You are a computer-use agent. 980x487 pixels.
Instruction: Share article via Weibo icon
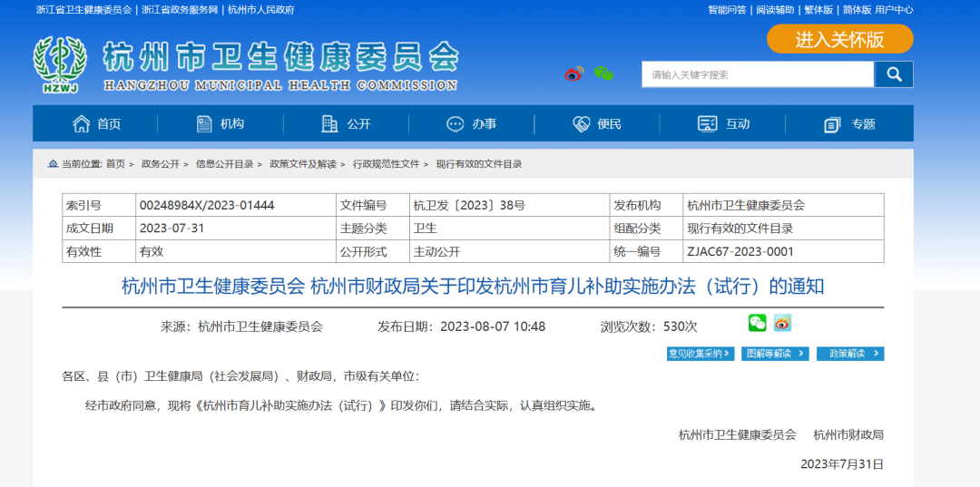[782, 323]
